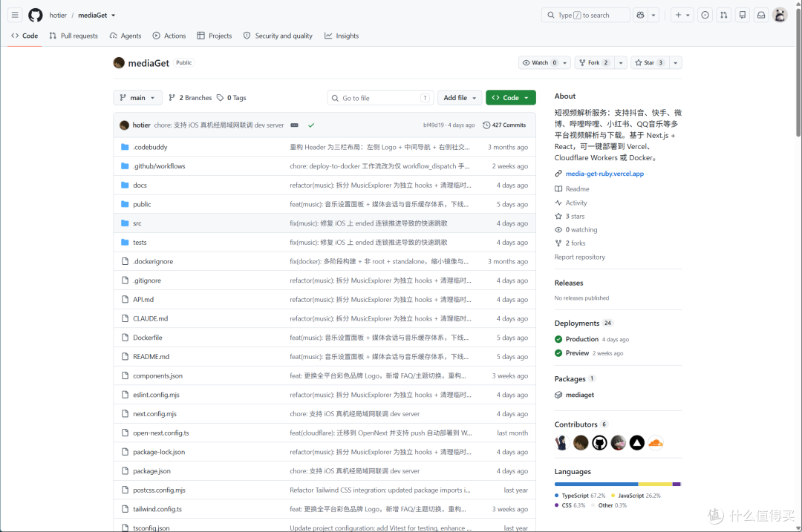This screenshot has width=802, height=532.
Task: Open the repositories icon in the header
Action: (743, 16)
